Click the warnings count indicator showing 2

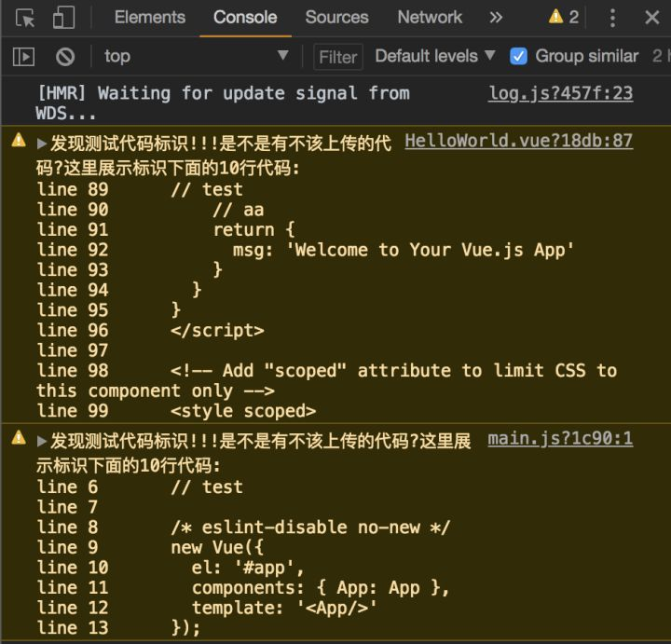563,17
